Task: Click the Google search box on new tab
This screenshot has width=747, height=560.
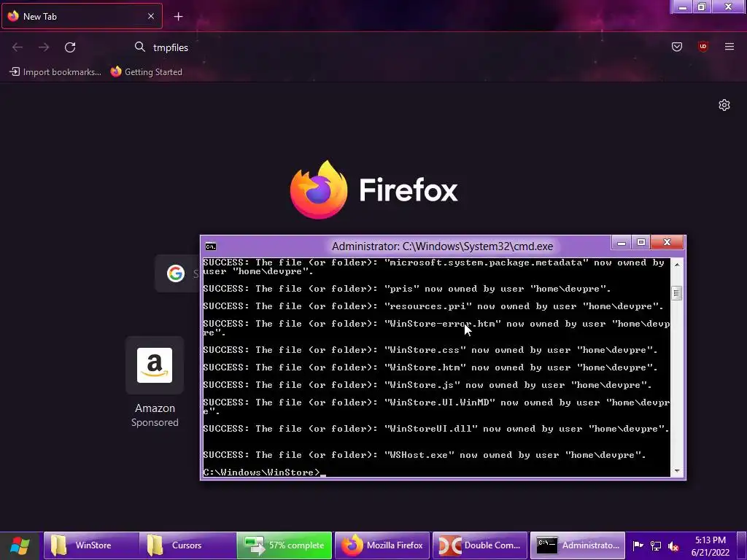Action: pyautogui.click(x=177, y=273)
